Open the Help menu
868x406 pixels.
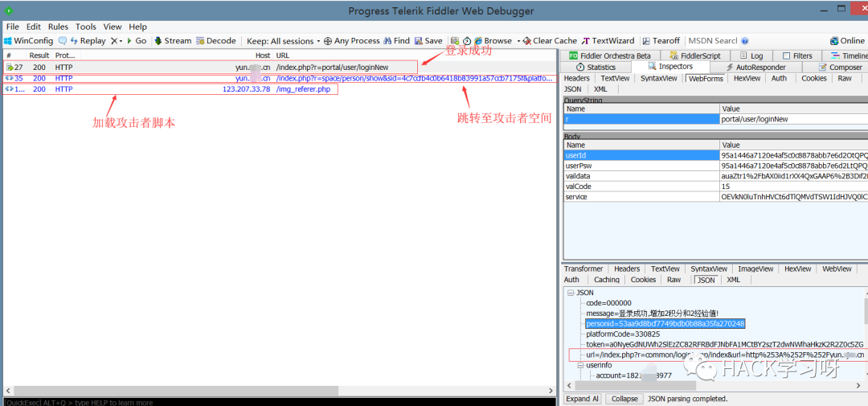pyautogui.click(x=138, y=27)
